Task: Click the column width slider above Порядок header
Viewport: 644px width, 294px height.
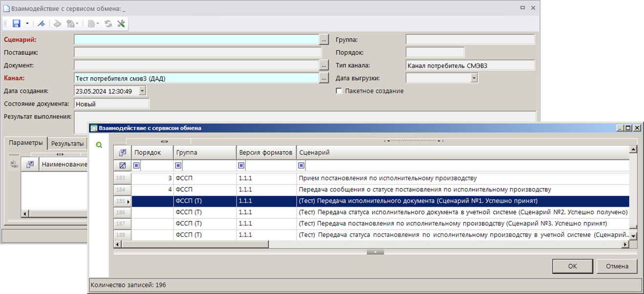Action: (164, 142)
